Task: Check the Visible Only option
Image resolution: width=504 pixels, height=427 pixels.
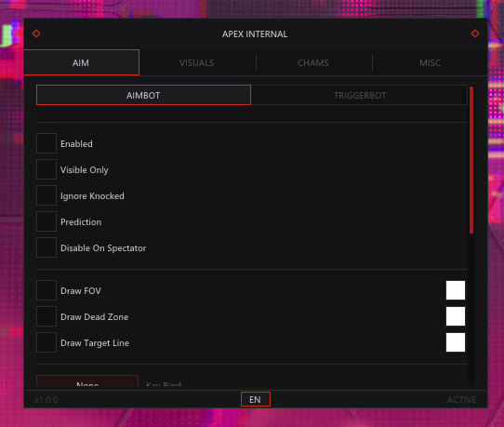Action: pos(46,169)
